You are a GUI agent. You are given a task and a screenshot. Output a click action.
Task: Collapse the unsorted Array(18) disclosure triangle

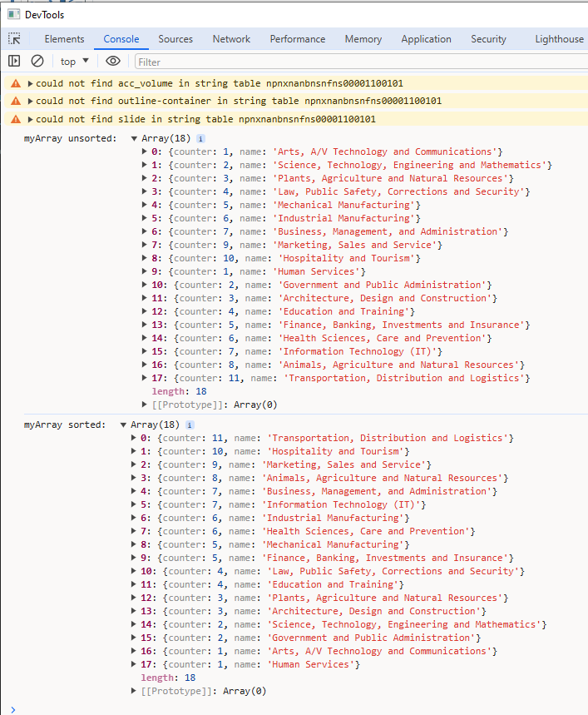[135, 138]
